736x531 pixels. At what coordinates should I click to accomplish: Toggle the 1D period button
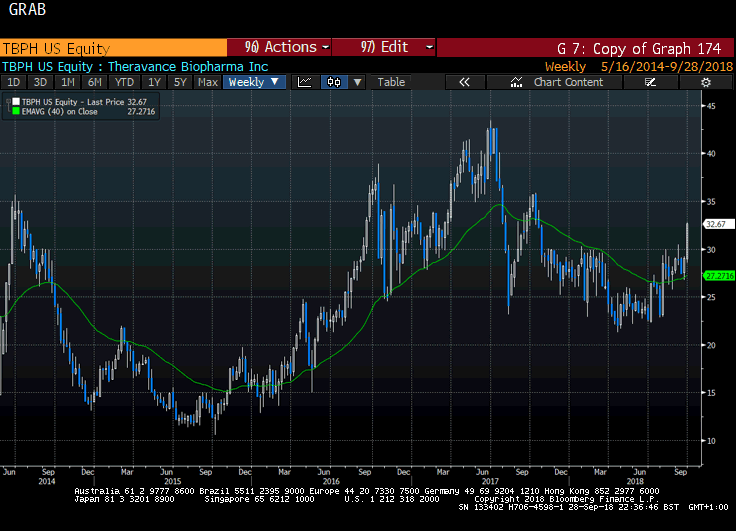13,82
